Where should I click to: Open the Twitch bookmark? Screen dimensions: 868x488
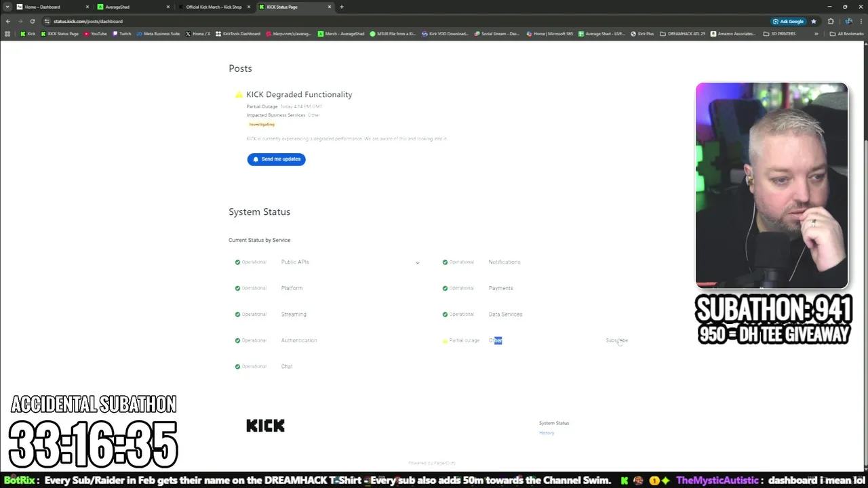click(x=122, y=34)
